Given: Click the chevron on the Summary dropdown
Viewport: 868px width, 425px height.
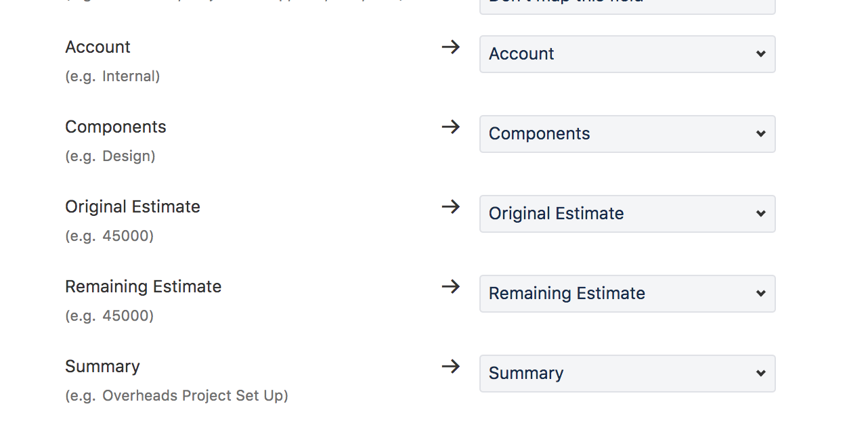Looking at the screenshot, I should (761, 374).
